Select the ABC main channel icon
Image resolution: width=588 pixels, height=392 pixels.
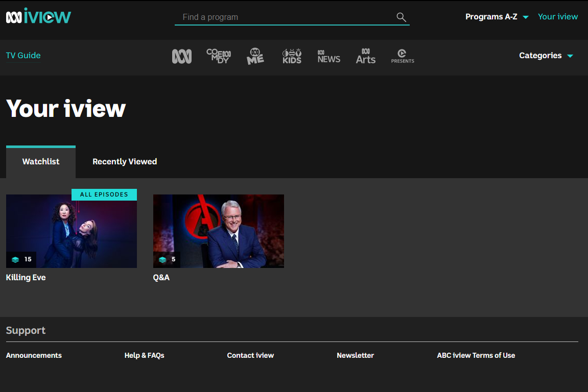pyautogui.click(x=182, y=56)
